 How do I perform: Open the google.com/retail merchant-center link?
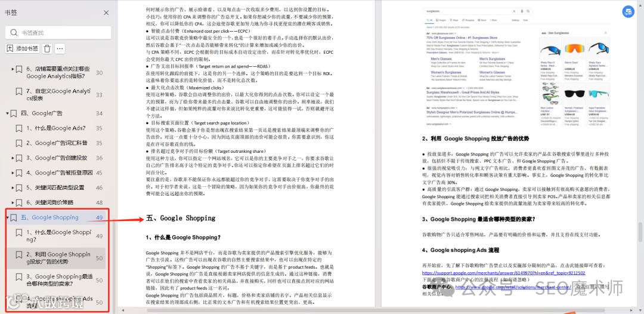513,287
